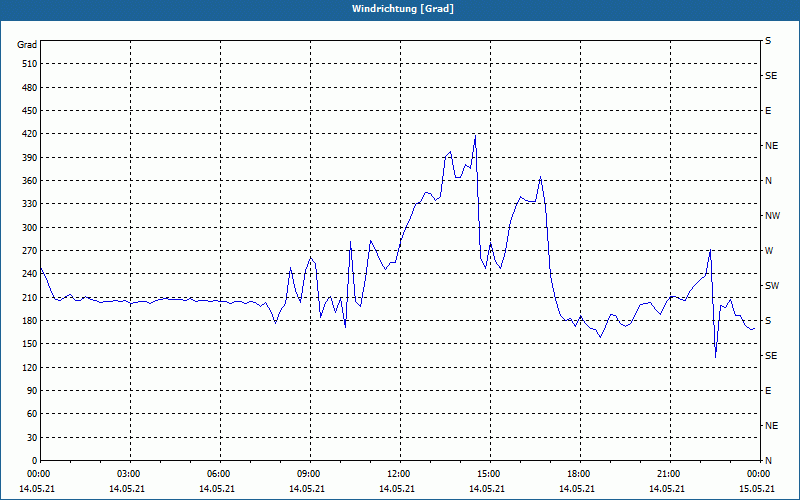Click the line's lowest dip near 130
Screen dimensions: 800x500
pyautogui.click(x=716, y=357)
